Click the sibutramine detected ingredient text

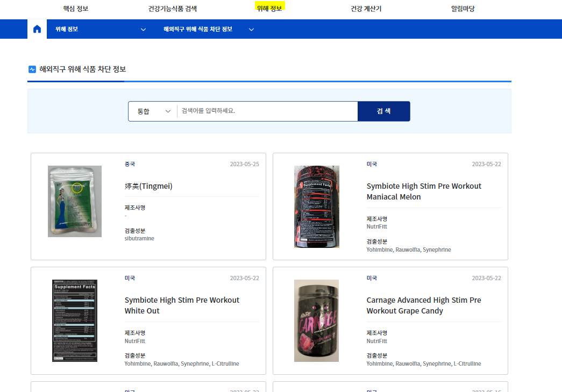[x=139, y=238]
